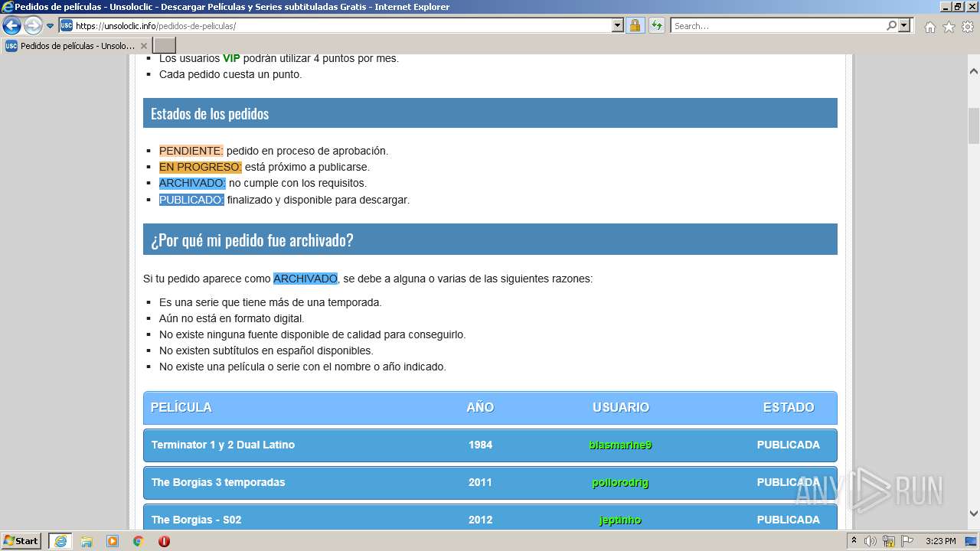Viewport: 980px width, 551px height.
Task: Click the Action Center flag tray icon
Action: click(906, 541)
